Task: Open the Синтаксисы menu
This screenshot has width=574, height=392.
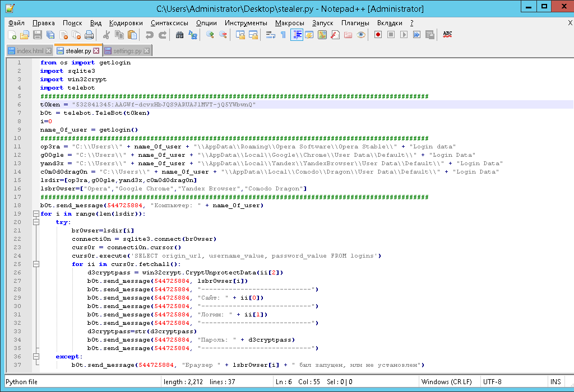Action: coord(169,23)
